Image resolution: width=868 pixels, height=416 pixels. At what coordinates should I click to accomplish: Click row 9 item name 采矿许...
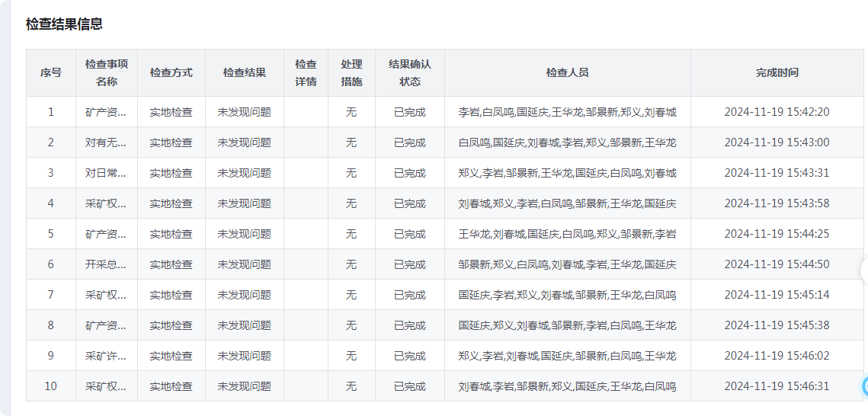click(x=106, y=356)
